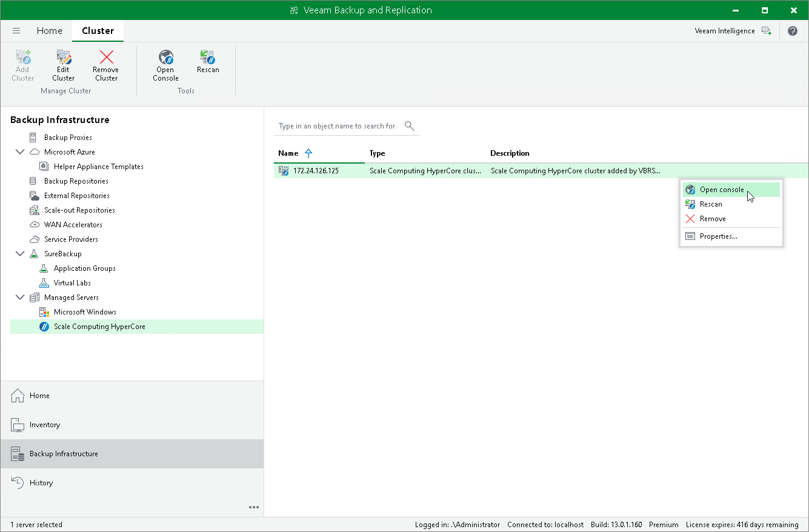
Task: Toggle sort direction arrow on Name column
Action: click(x=308, y=153)
